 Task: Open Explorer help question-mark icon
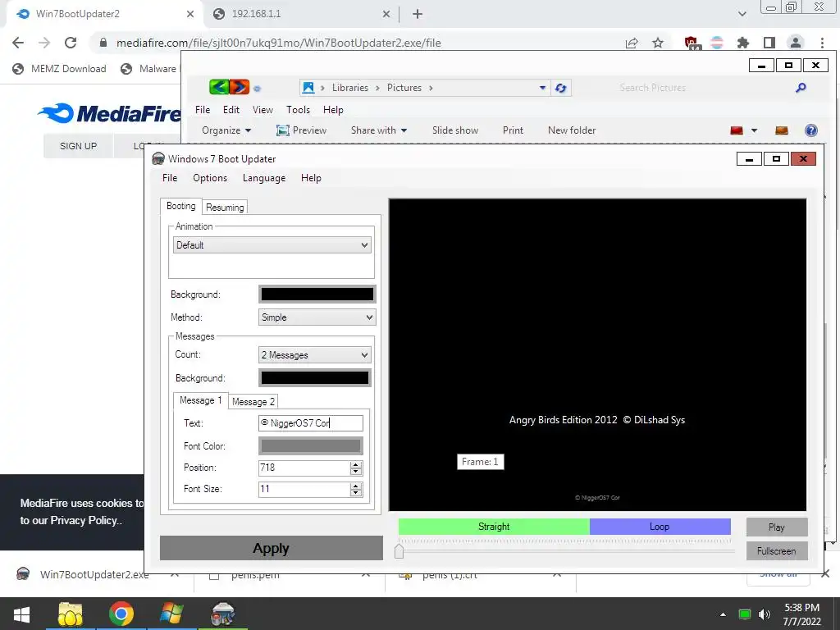[811, 130]
